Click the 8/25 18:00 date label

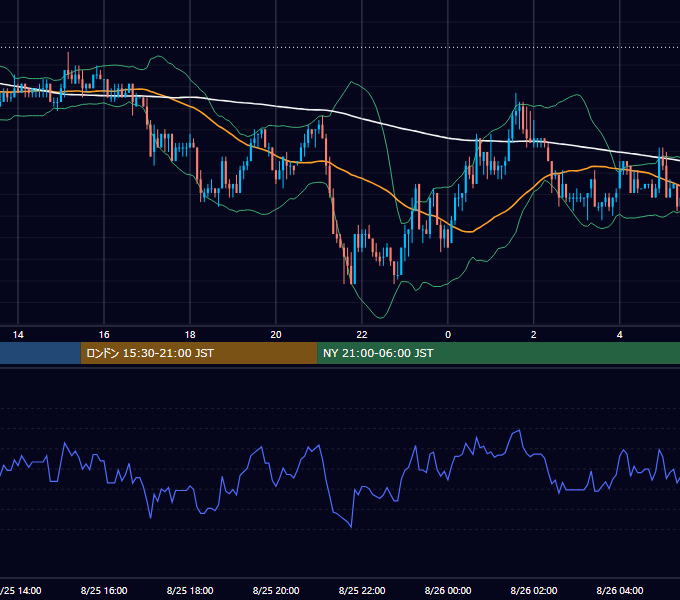coord(190,590)
